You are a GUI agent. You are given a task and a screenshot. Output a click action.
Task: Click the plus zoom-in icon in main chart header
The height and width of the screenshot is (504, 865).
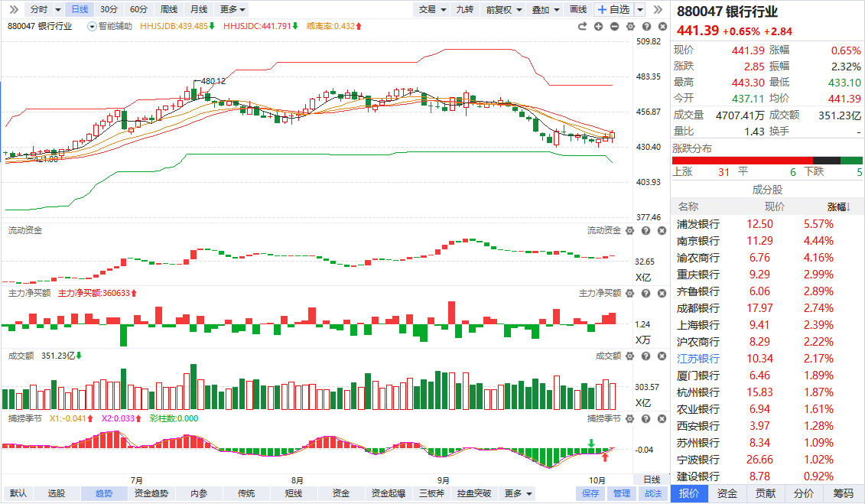click(598, 26)
